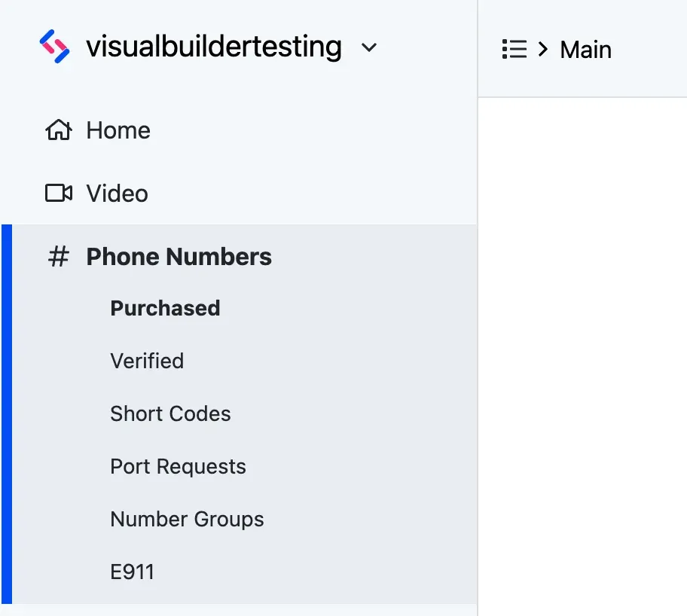Open the Verified numbers page
Screen dimensions: 687x616
click(147, 361)
